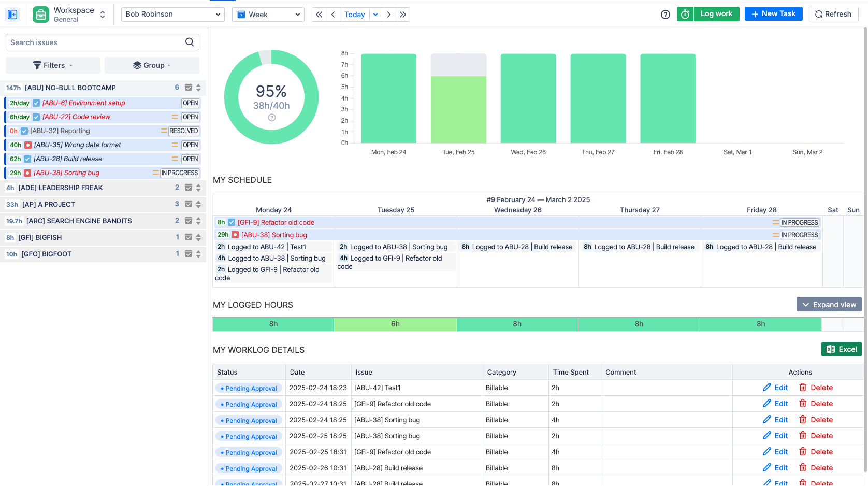Collapse the left sidebar panel
This screenshot has height=486, width=868.
point(12,14)
